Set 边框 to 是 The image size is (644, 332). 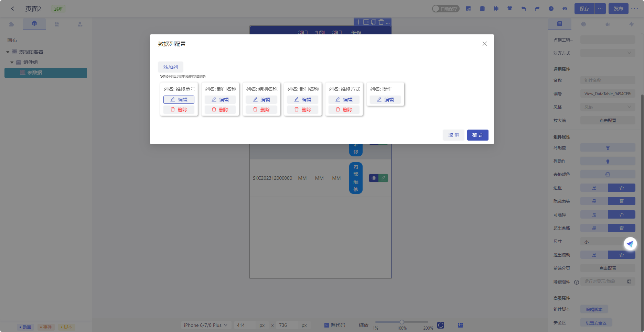tap(594, 188)
